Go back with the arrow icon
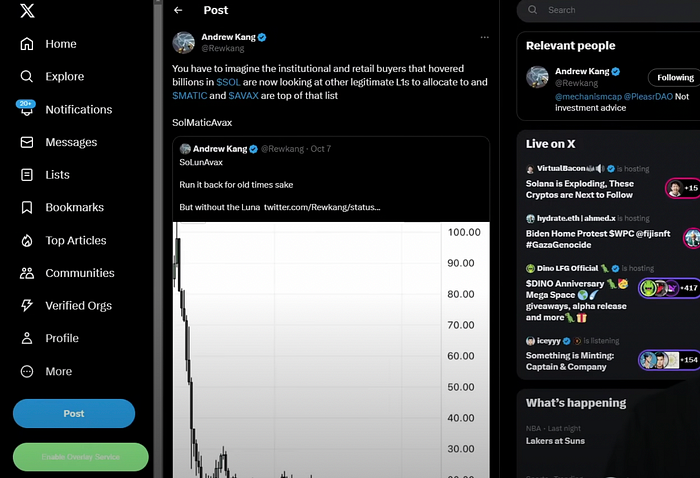This screenshot has height=478, width=700. (x=178, y=10)
